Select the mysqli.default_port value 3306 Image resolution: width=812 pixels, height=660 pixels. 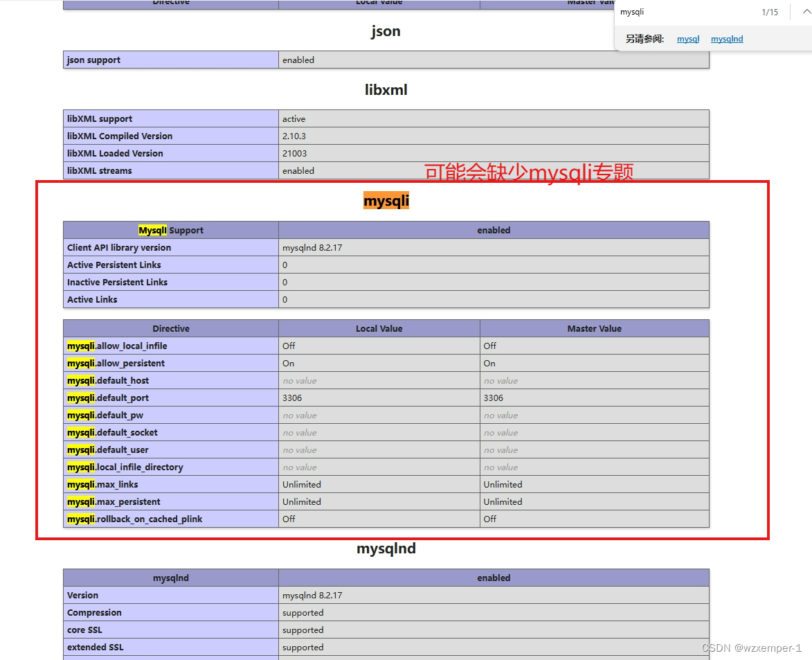click(291, 398)
